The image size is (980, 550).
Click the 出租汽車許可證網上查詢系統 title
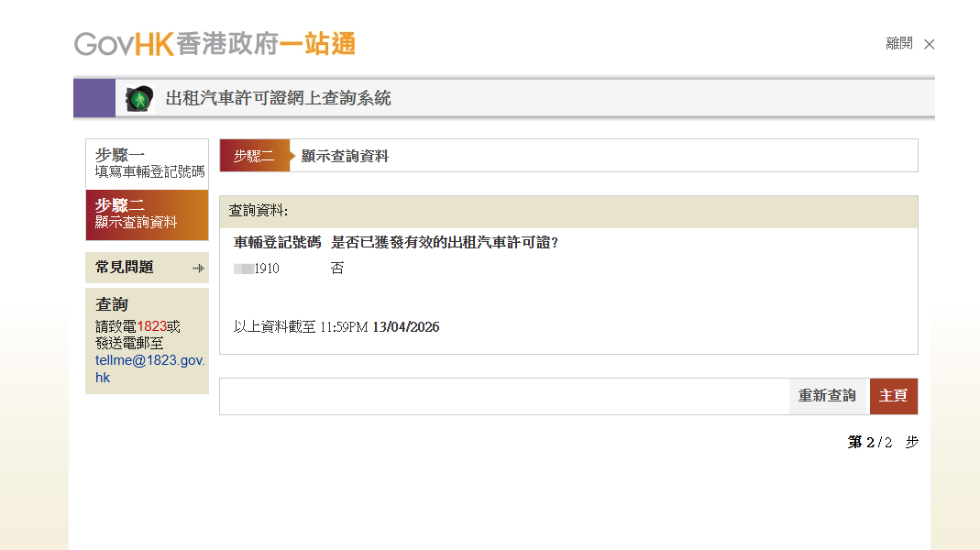point(278,98)
